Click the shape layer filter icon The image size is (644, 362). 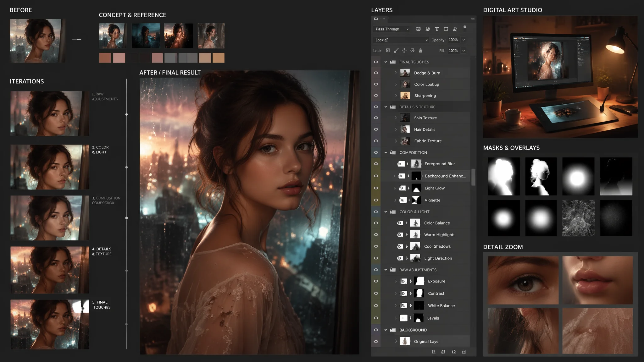pos(446,29)
